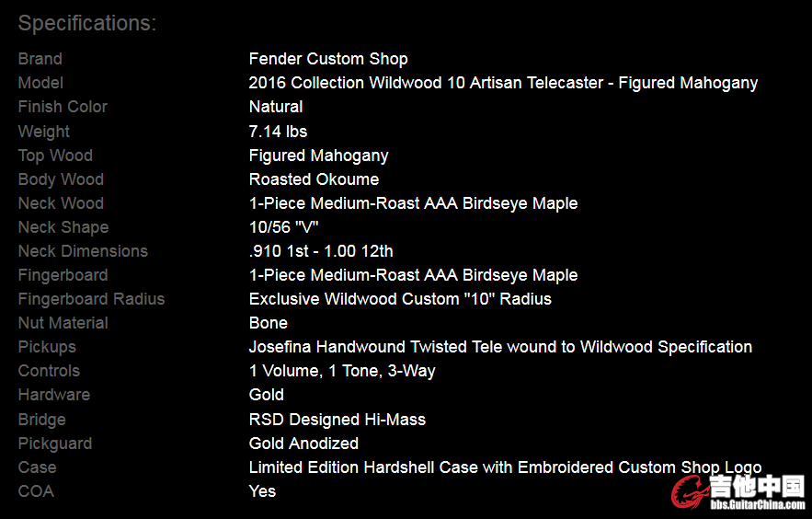The width and height of the screenshot is (812, 519).
Task: Click the 1 Volume, 1 Tone, 3-Way value
Action: (342, 371)
